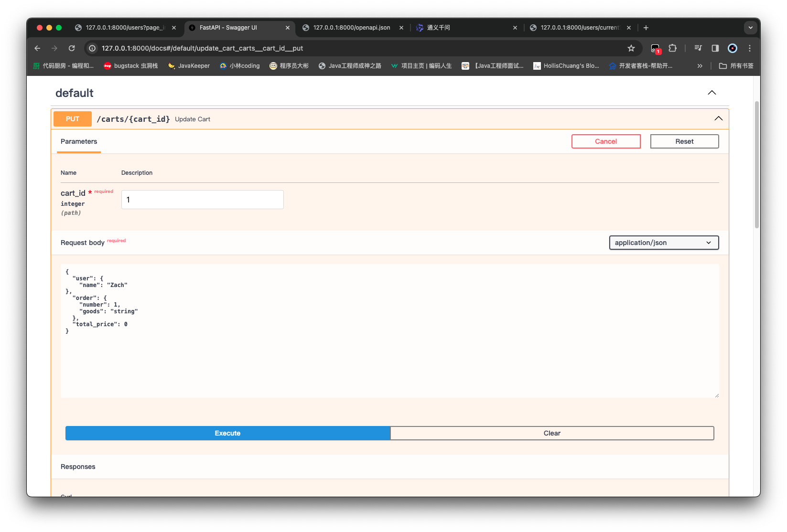Collapse the PUT /carts operation chevron
The width and height of the screenshot is (787, 532).
(719, 118)
